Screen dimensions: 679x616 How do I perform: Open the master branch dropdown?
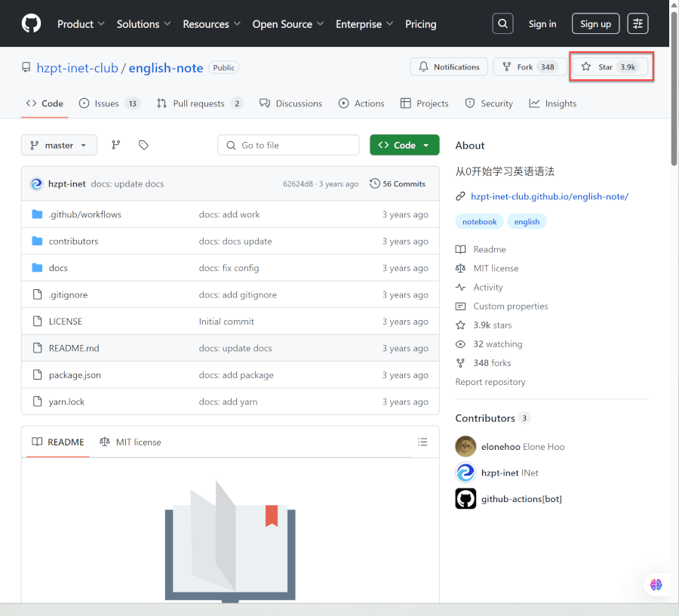click(x=59, y=145)
